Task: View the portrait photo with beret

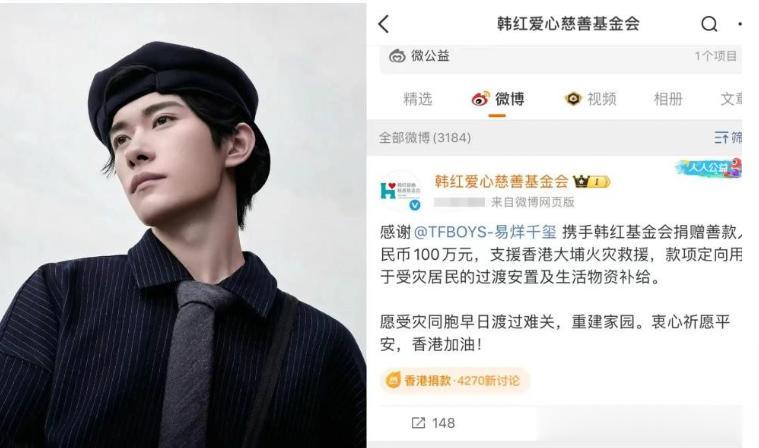Action: point(183,225)
